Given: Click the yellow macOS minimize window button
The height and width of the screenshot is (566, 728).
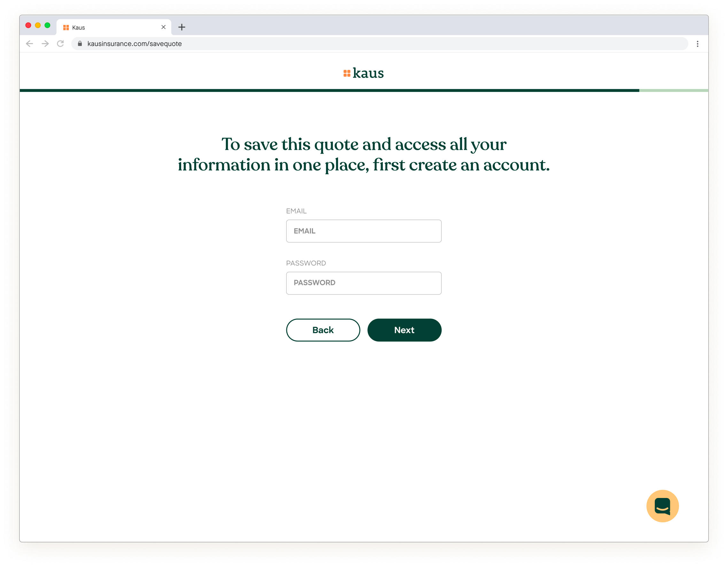Looking at the screenshot, I should click(x=38, y=25).
